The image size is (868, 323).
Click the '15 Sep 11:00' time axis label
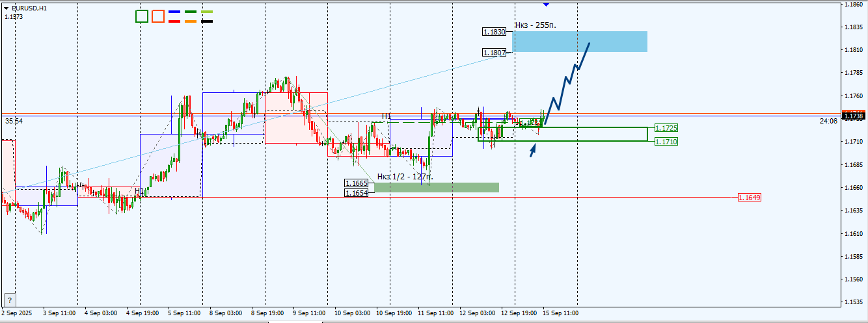pyautogui.click(x=562, y=313)
